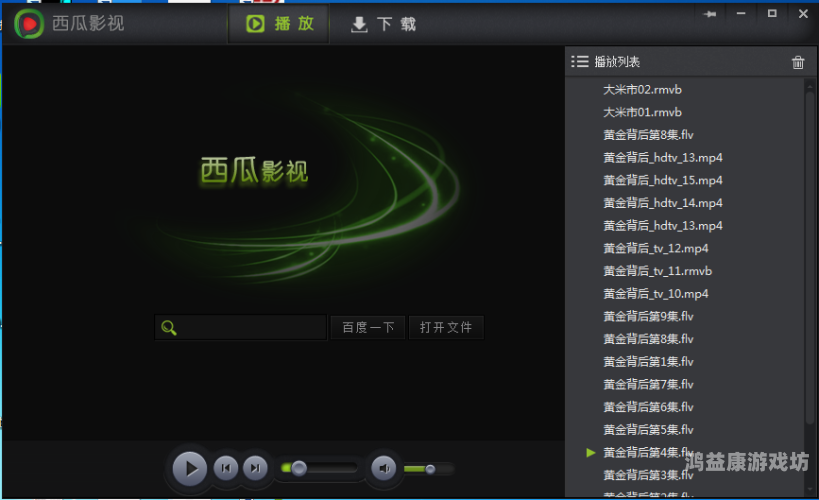Click the playlist list icon
This screenshot has height=500, width=819.
(580, 62)
